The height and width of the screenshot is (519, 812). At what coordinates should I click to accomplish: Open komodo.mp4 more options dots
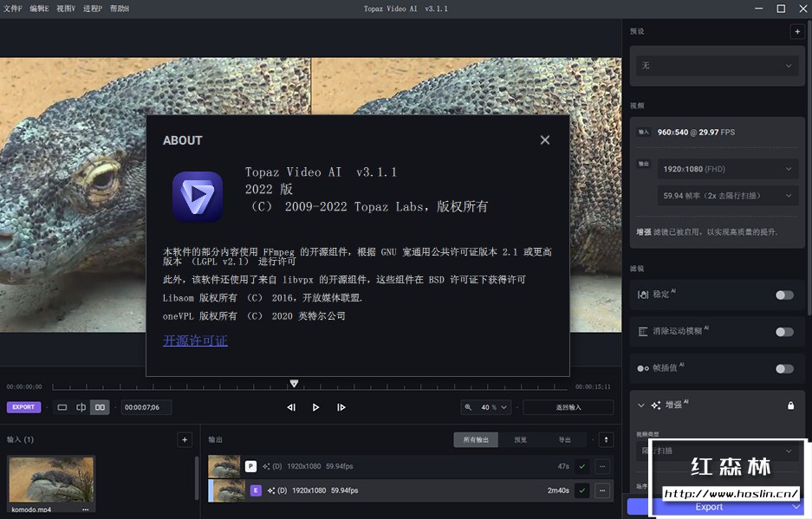pyautogui.click(x=86, y=509)
